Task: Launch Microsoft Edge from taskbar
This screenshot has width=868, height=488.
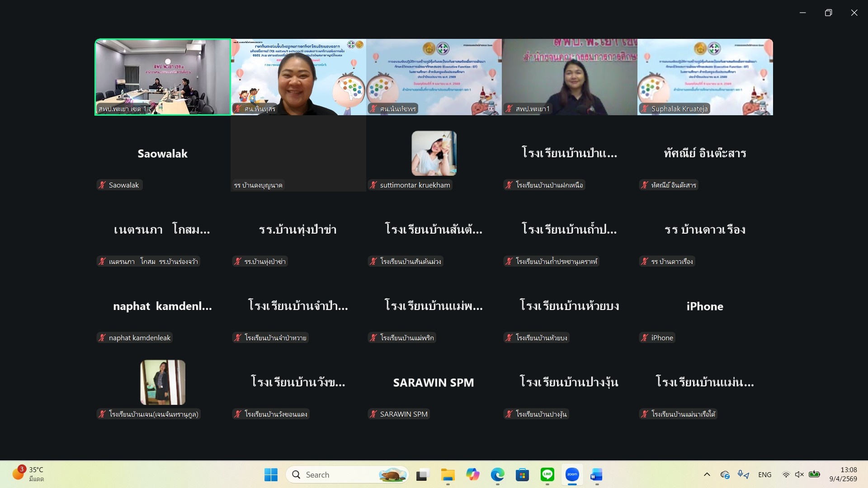Action: point(497,474)
